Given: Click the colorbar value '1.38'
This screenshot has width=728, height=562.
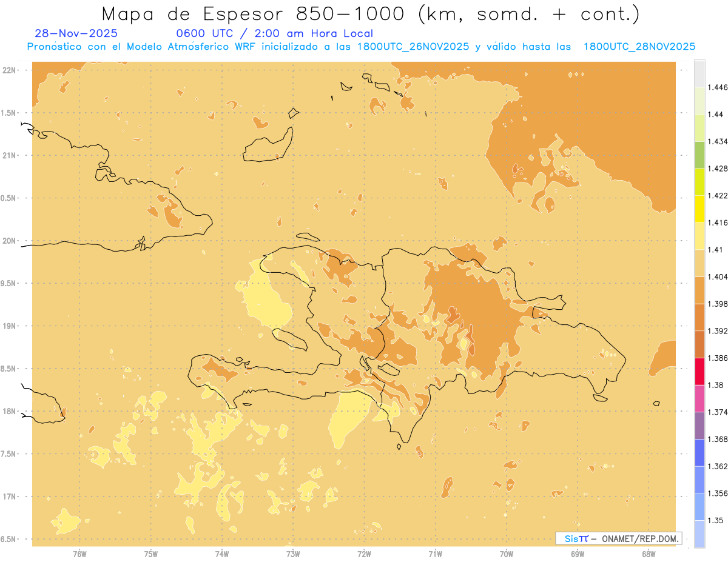Looking at the screenshot, I should pyautogui.click(x=715, y=385).
